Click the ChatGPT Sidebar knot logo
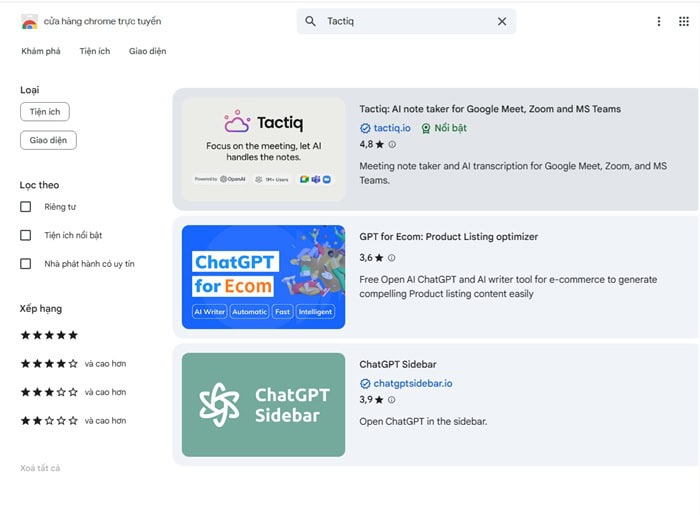 coord(219,404)
